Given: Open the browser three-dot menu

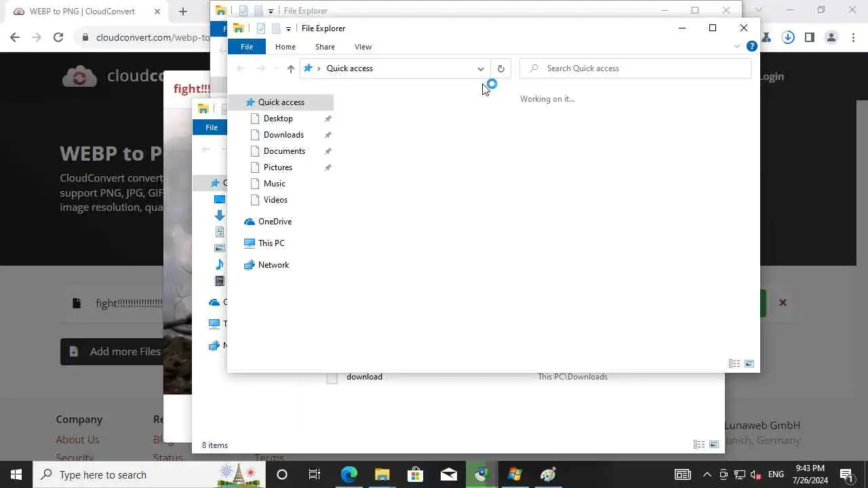Looking at the screenshot, I should [853, 37].
